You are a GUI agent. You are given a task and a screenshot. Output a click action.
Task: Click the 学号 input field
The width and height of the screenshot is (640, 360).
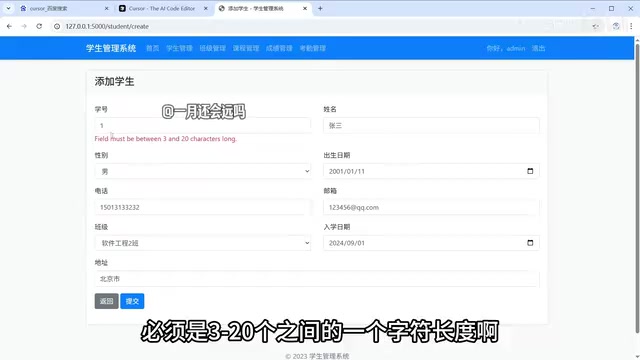point(202,125)
